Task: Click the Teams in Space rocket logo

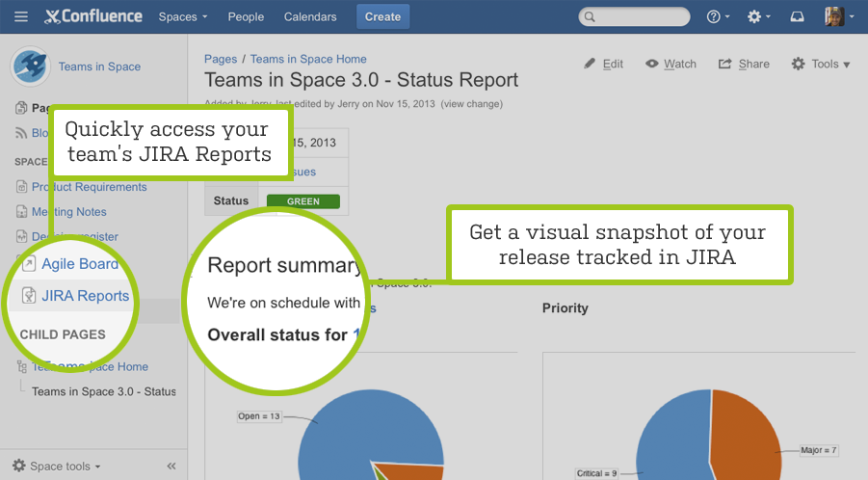Action: coord(31,67)
